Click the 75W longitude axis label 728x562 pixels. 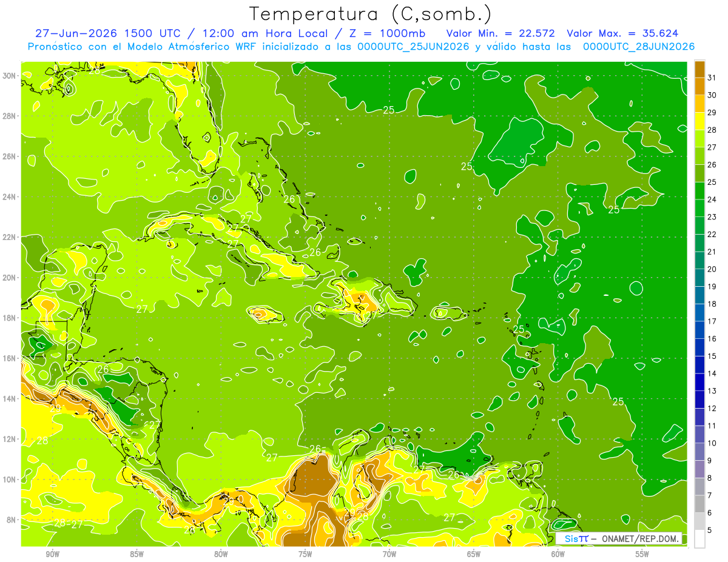(305, 554)
